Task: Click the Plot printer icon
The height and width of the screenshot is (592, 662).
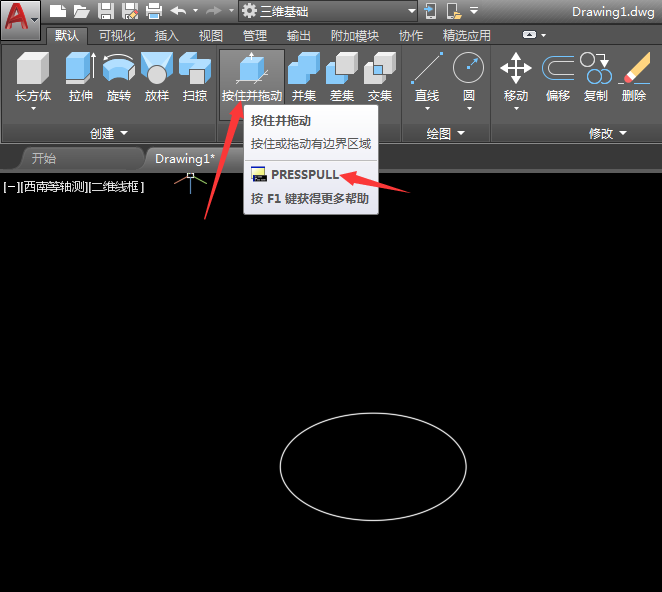Action: point(154,11)
